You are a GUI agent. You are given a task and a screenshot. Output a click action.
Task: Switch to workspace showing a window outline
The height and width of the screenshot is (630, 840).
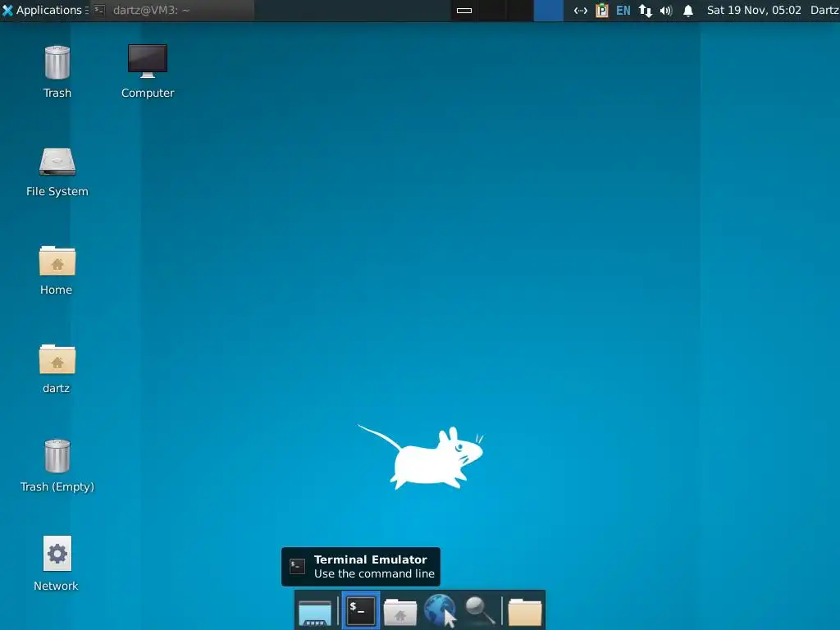tap(464, 10)
